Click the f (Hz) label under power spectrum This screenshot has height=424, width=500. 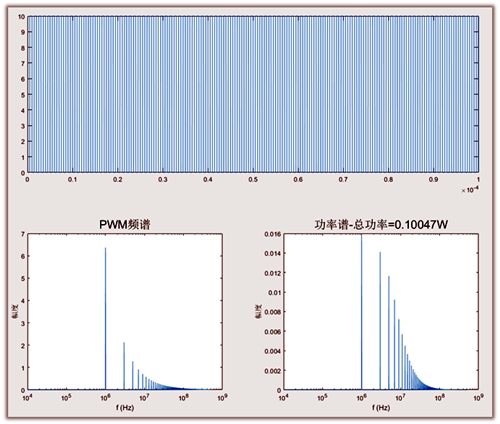tap(381, 407)
